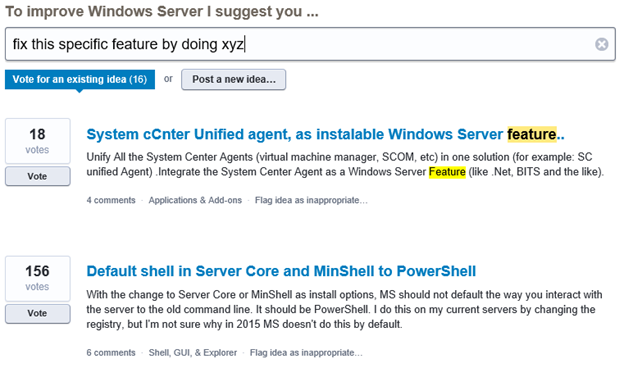This screenshot has height=368, width=624.
Task: Select the 'Vote for an existing idea (16)' tab
Action: (x=80, y=79)
